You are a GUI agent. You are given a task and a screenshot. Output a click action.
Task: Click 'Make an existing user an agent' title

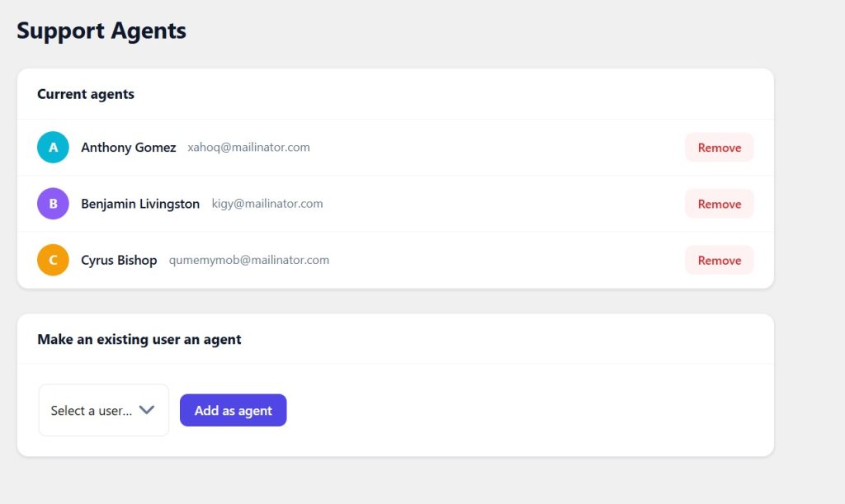click(139, 340)
